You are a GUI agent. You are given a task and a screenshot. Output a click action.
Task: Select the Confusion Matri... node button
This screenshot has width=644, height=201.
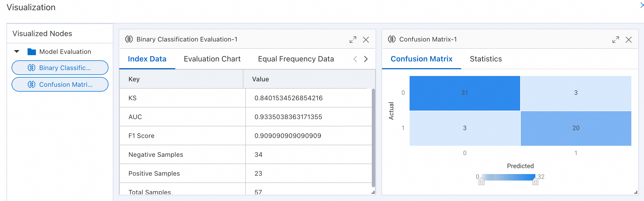coord(60,84)
